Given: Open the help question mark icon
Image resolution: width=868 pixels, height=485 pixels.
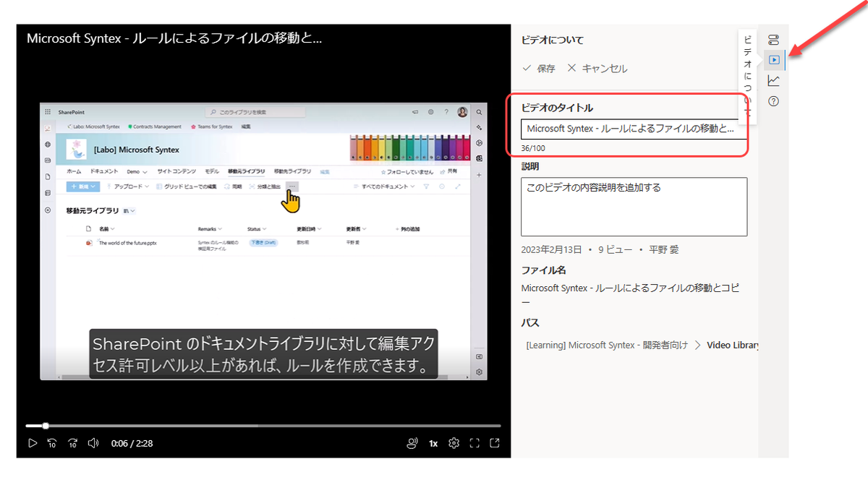Looking at the screenshot, I should [774, 101].
